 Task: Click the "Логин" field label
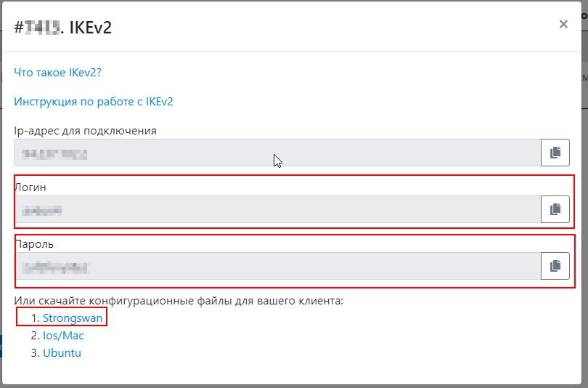click(30, 187)
